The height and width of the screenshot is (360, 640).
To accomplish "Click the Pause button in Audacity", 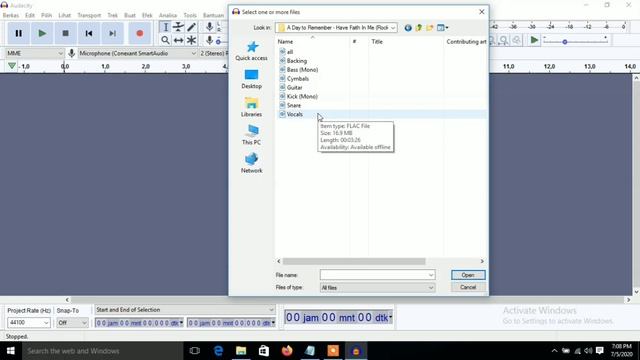I will click(x=18, y=33).
